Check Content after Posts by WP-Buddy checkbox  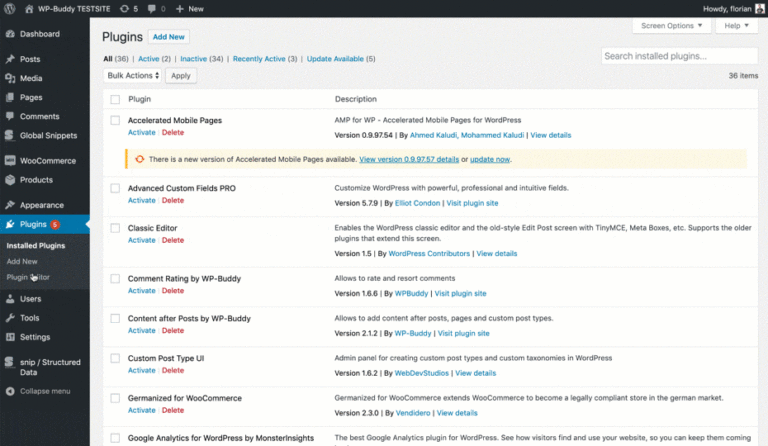[x=115, y=319]
